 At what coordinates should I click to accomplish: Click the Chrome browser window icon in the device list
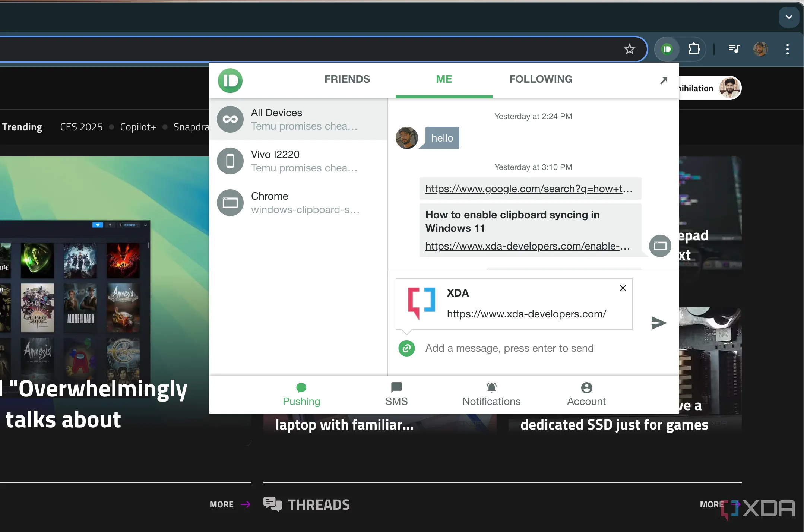pyautogui.click(x=230, y=203)
